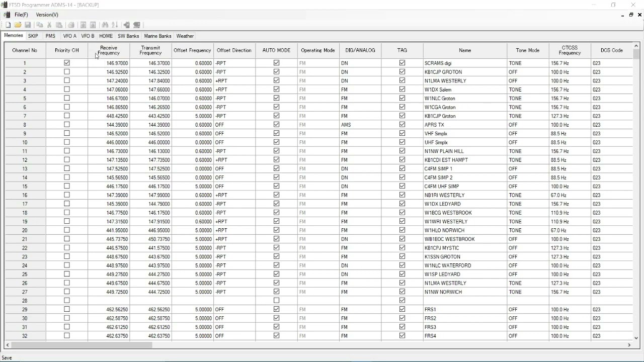Click receive frequency 146.52000 in channel 9
The height and width of the screenshot is (362, 644).
[x=109, y=134]
